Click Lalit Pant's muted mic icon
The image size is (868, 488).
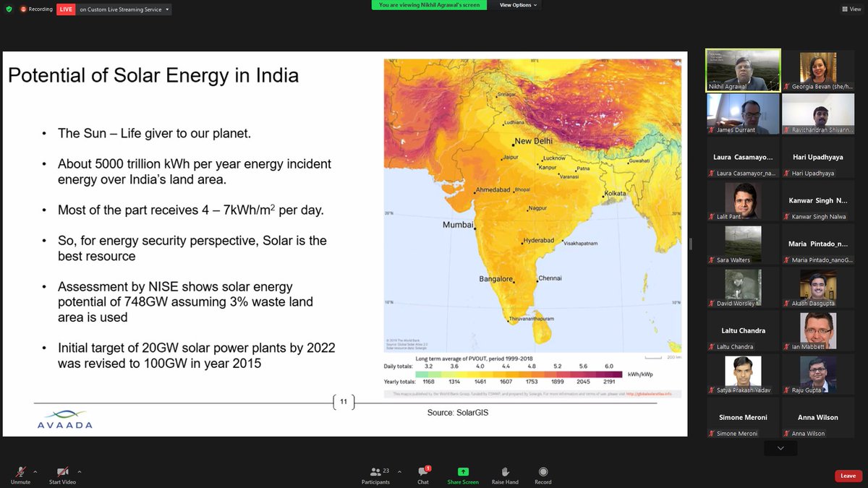point(712,217)
